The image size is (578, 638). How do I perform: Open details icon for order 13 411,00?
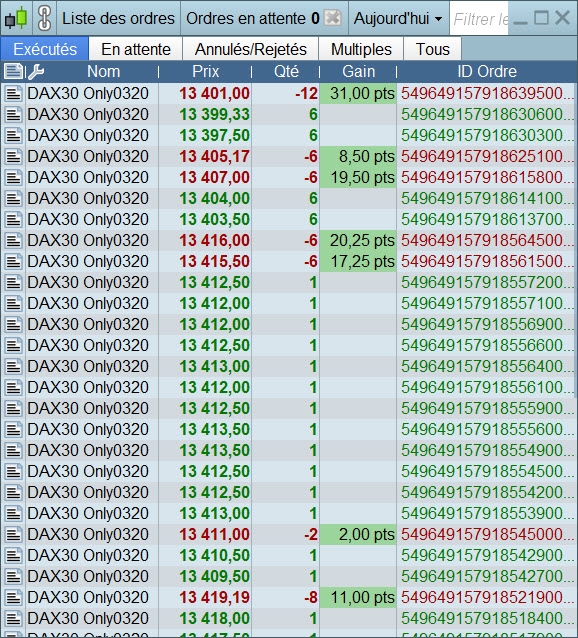coord(13,535)
